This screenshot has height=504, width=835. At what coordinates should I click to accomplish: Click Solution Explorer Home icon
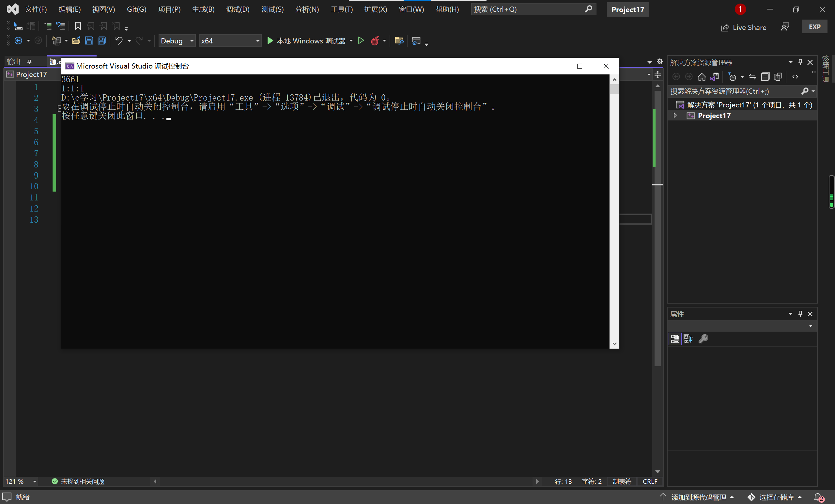pyautogui.click(x=702, y=77)
